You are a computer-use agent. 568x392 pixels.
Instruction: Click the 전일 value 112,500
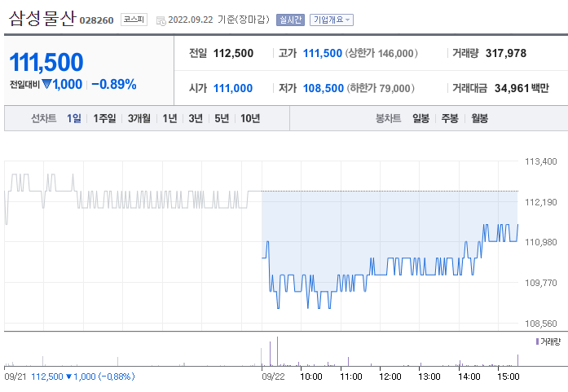click(x=233, y=53)
